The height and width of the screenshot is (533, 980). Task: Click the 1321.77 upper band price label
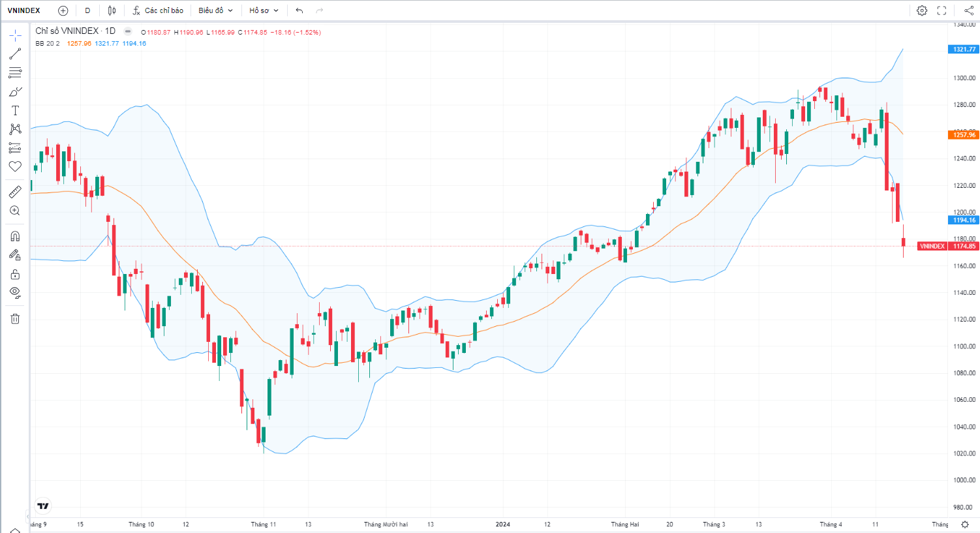point(964,50)
